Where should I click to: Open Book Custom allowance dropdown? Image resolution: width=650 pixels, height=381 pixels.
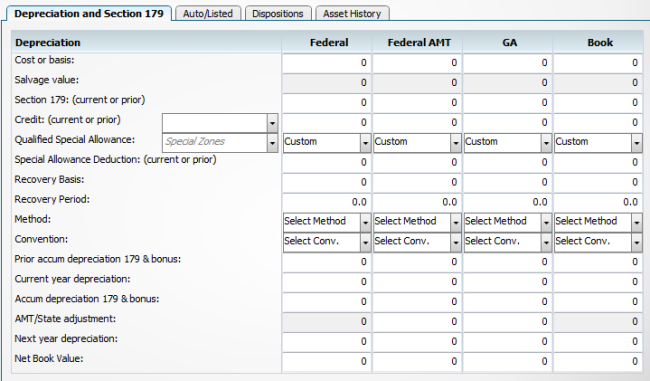(636, 143)
